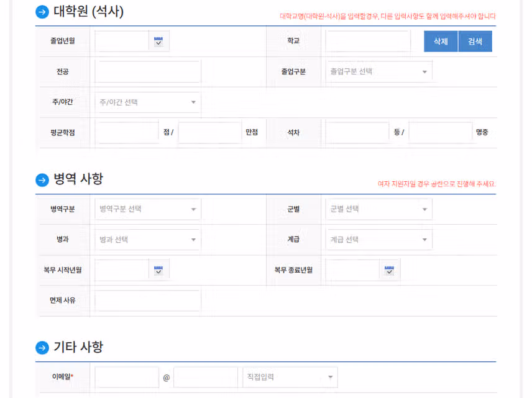Focus the 평균학점 score input before 점
The image size is (532, 398).
point(127,132)
